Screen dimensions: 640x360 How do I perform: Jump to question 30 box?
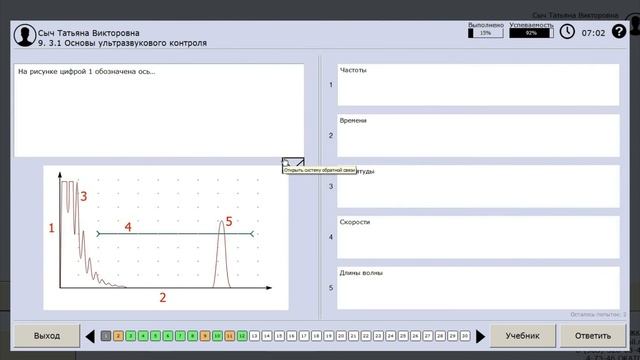pyautogui.click(x=465, y=336)
